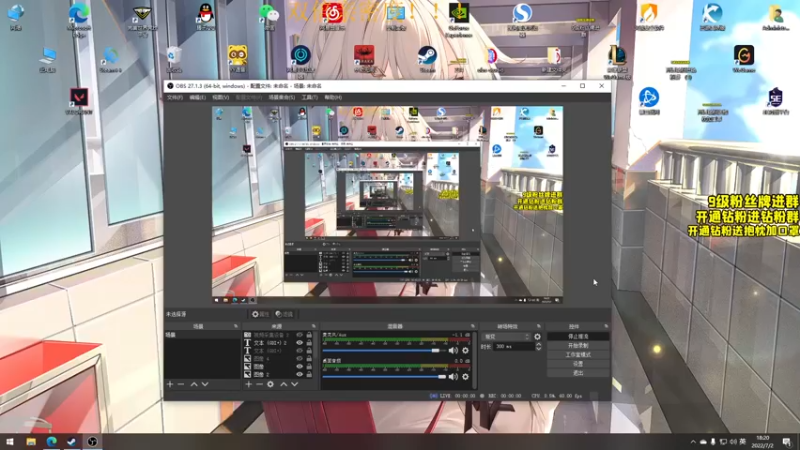
Task: Move scene up in scenes list
Action: tap(194, 384)
